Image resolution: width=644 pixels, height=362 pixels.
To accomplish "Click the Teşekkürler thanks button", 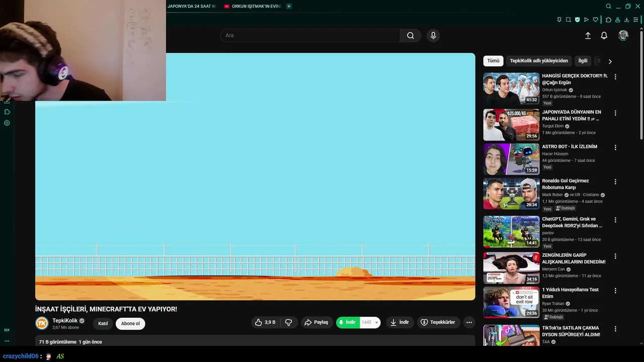I will pos(438,322).
